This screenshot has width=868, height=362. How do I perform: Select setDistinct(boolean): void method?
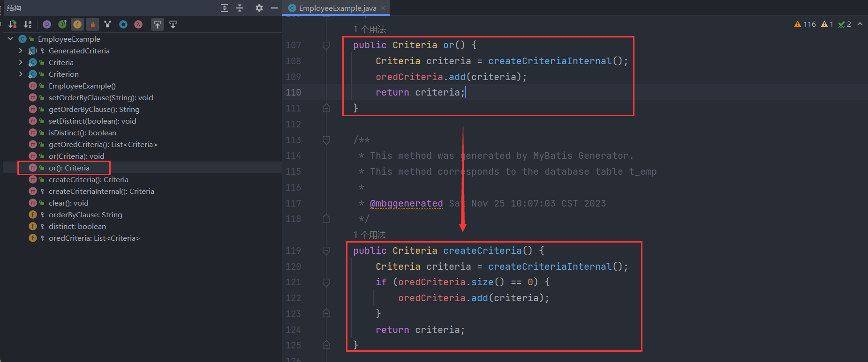(x=92, y=121)
